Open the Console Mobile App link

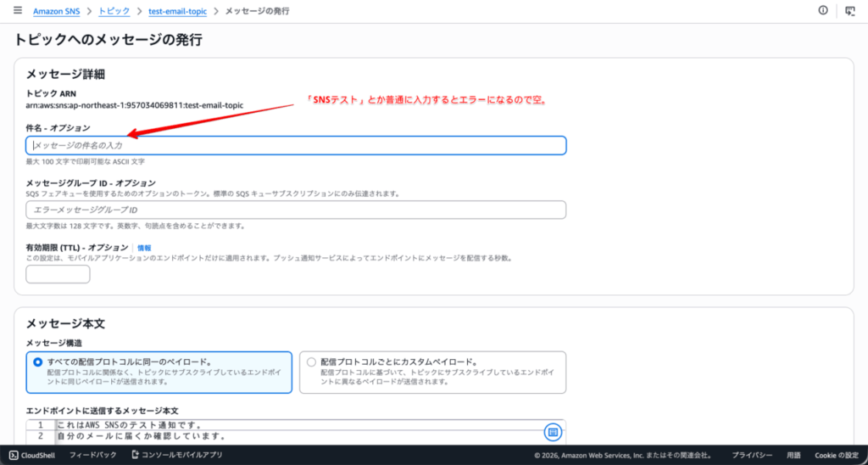[x=176, y=455]
